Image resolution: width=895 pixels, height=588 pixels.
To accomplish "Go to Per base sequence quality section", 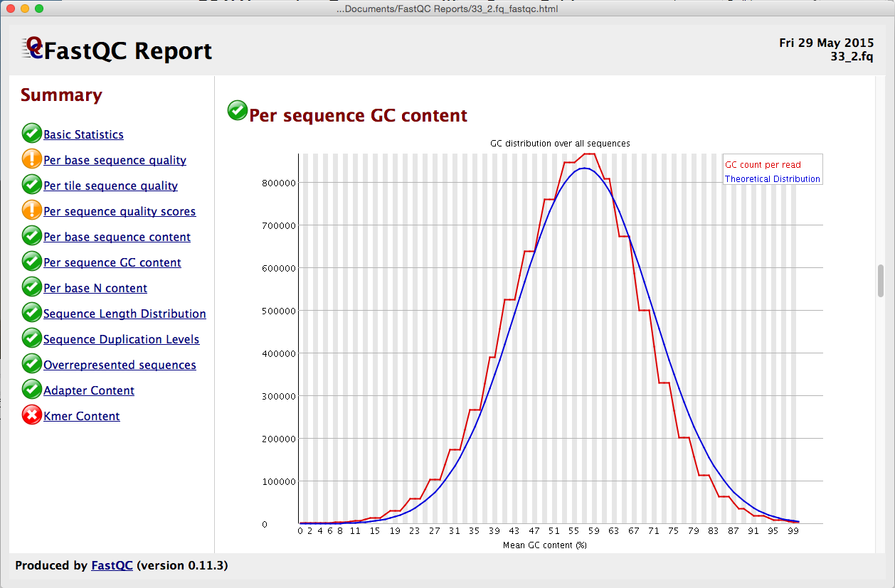I will [115, 160].
